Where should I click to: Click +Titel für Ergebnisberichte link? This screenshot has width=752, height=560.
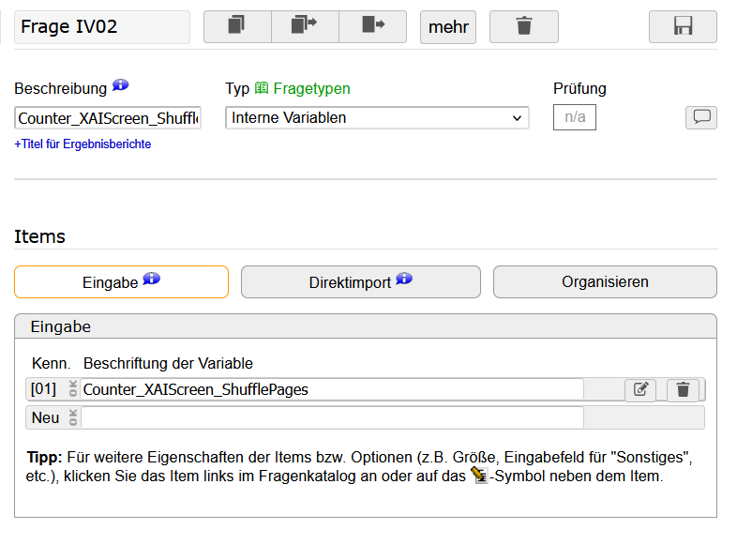coord(83,144)
